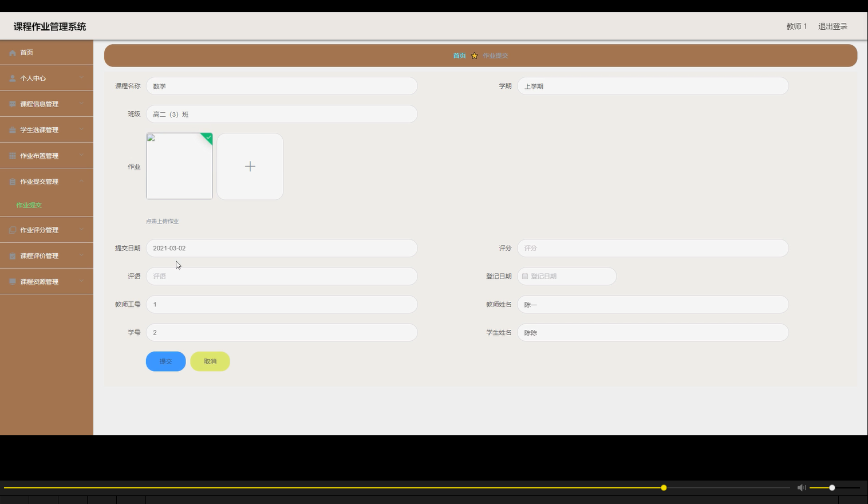Expand the 课程评价管理 arrow

[x=82, y=255]
